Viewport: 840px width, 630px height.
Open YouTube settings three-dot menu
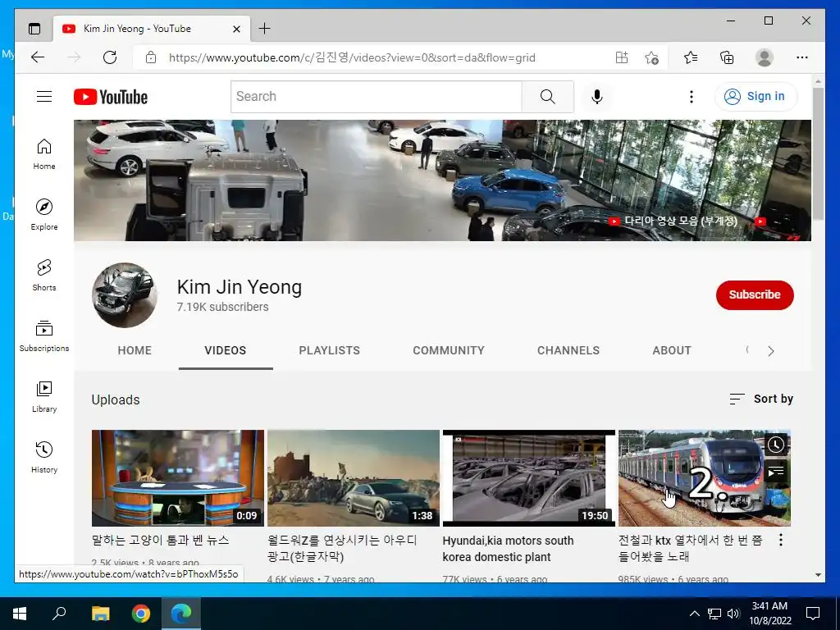(x=691, y=97)
